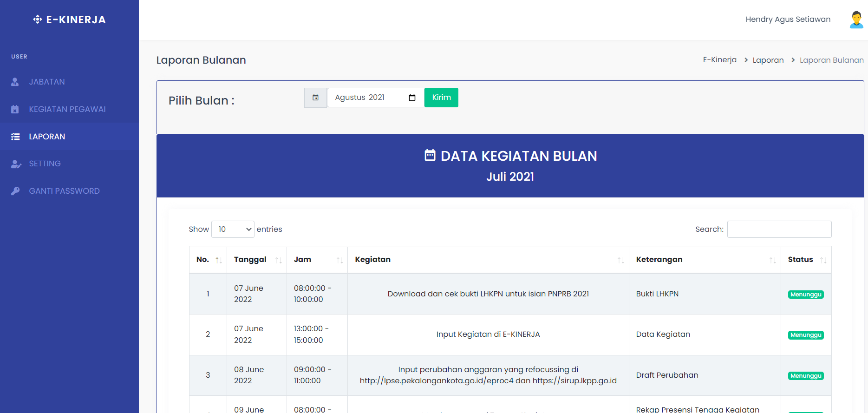Image resolution: width=868 pixels, height=413 pixels.
Task: Click "13:00:00 - 15:00:00" time cell
Action: coord(317,334)
